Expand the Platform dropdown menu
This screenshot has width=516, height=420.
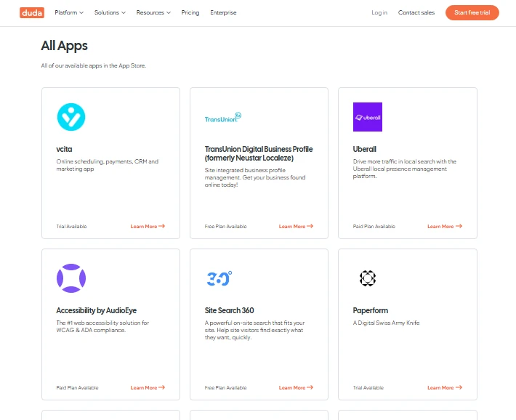(69, 12)
